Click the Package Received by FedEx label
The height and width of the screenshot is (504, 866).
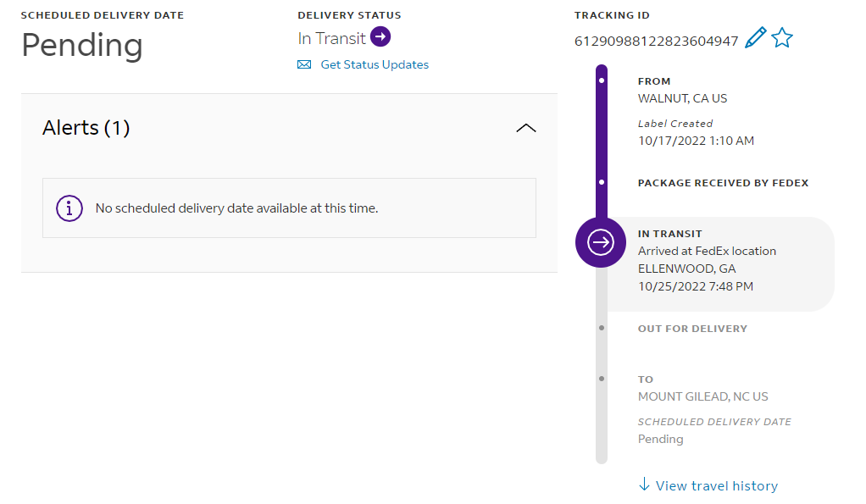point(723,183)
